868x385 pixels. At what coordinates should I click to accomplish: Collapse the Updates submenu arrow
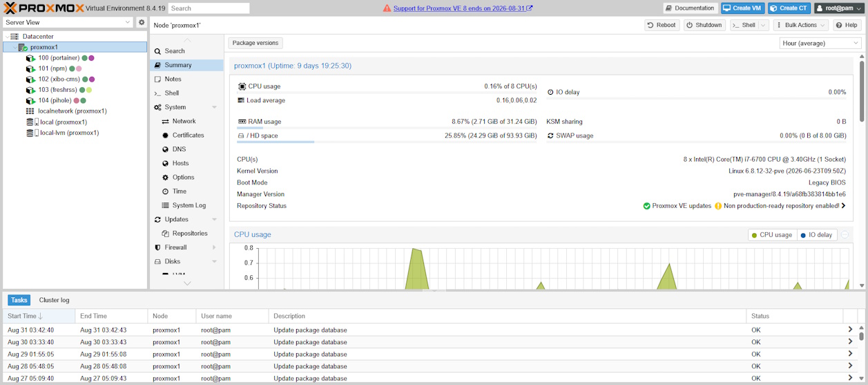coord(214,219)
